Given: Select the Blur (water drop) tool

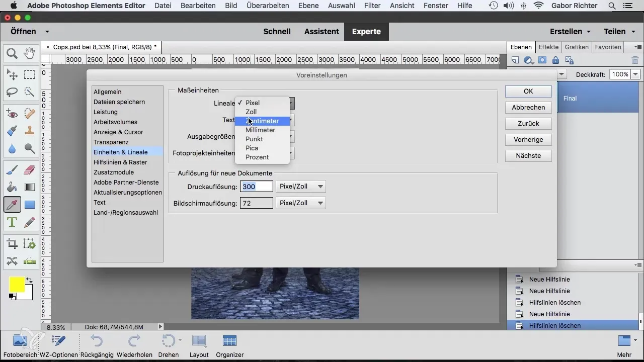Looking at the screenshot, I should tap(12, 148).
